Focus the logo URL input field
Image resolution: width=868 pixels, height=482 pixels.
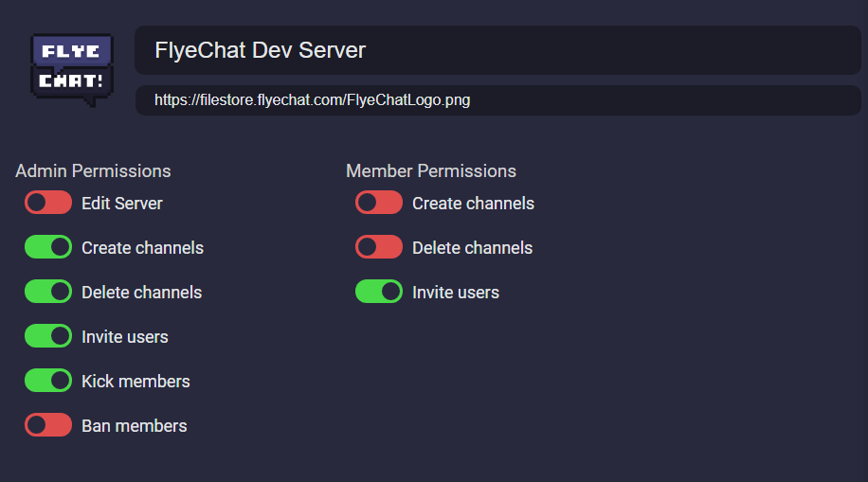click(497, 99)
